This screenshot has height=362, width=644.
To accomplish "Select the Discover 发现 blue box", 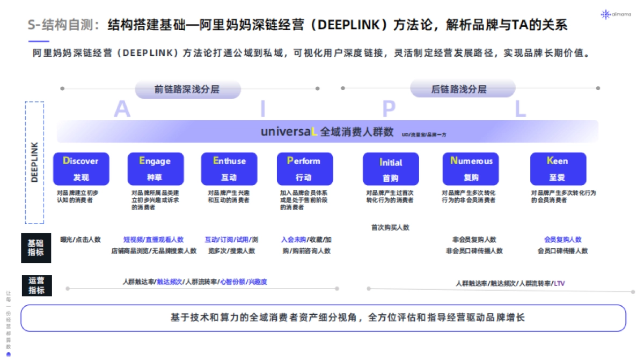I will click(80, 168).
